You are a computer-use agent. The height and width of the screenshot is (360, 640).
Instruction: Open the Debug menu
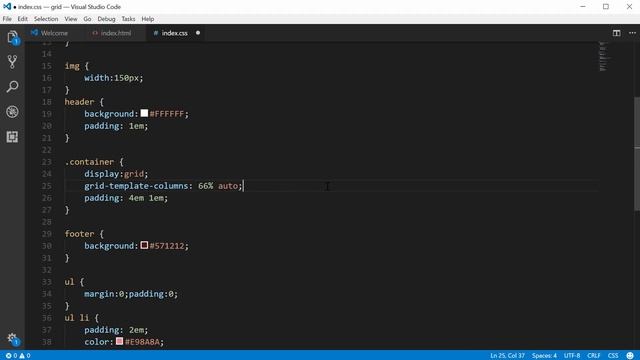click(x=106, y=19)
